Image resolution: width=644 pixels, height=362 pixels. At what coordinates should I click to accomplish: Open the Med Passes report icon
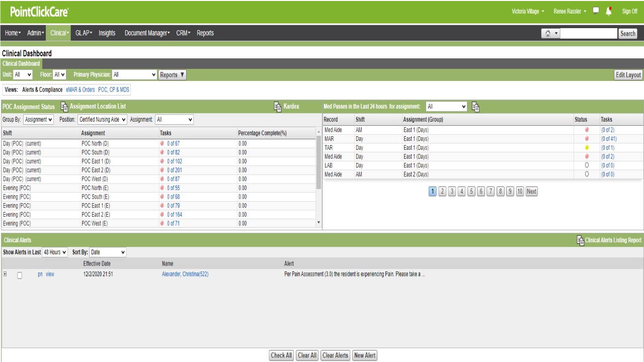click(x=475, y=107)
